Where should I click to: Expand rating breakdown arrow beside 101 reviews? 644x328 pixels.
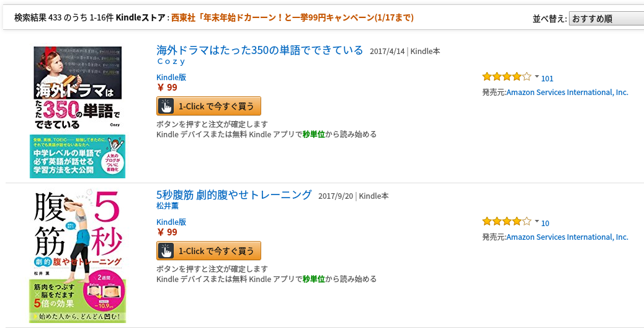click(537, 76)
